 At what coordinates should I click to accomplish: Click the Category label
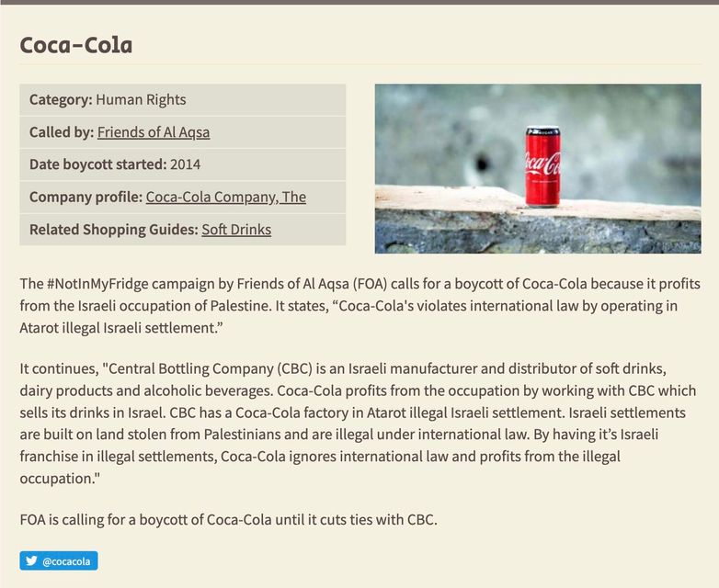coord(61,99)
